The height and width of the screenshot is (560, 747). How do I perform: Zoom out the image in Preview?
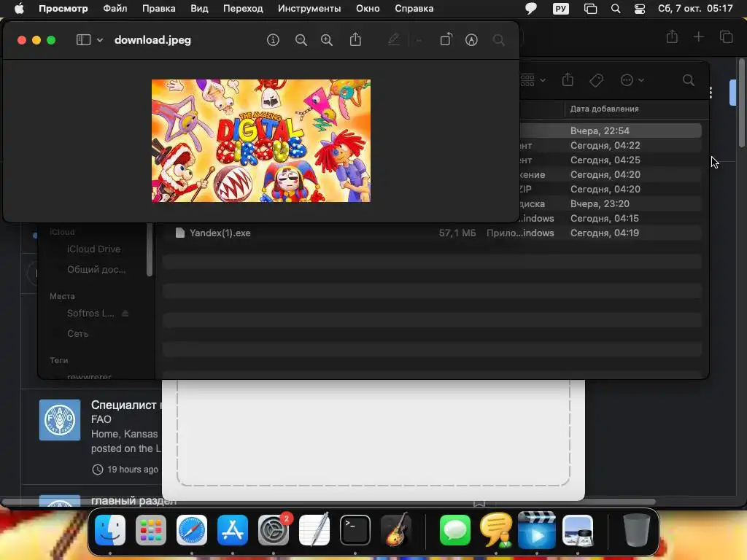pos(301,40)
